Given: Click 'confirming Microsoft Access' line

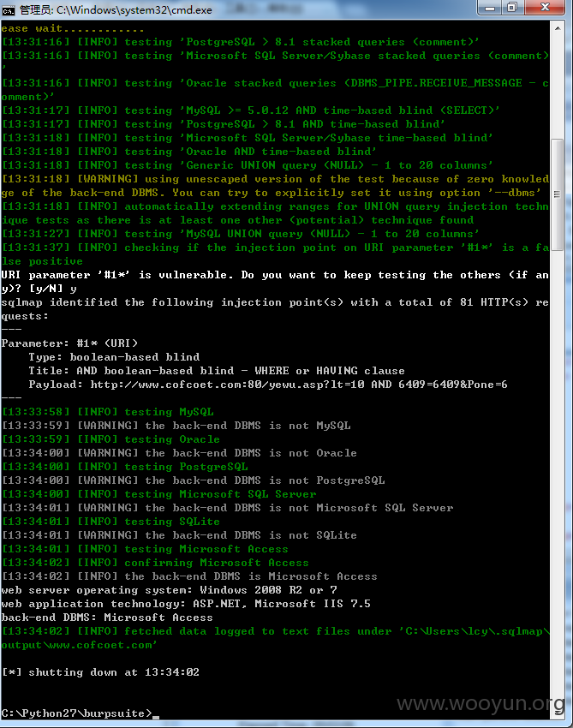Looking at the screenshot, I should click(x=156, y=562).
